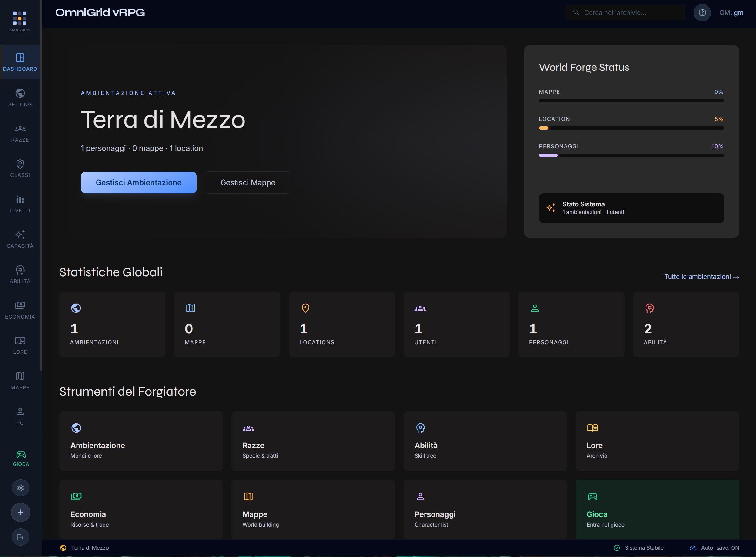This screenshot has width=756, height=557.
Task: Navigate to Capacità in the sidebar
Action: pyautogui.click(x=20, y=239)
